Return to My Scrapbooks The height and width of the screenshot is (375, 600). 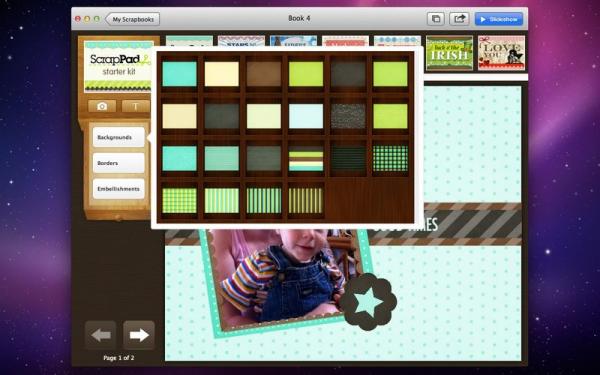(132, 19)
